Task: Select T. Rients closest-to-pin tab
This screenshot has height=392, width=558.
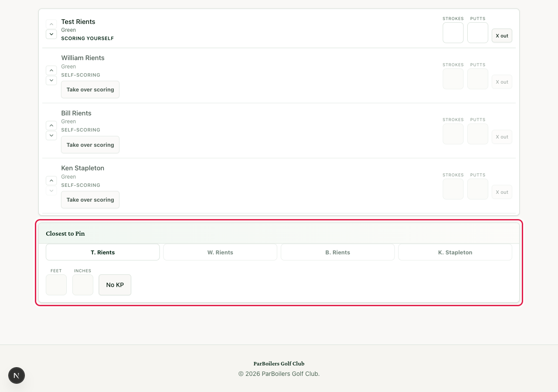Action: pyautogui.click(x=103, y=252)
